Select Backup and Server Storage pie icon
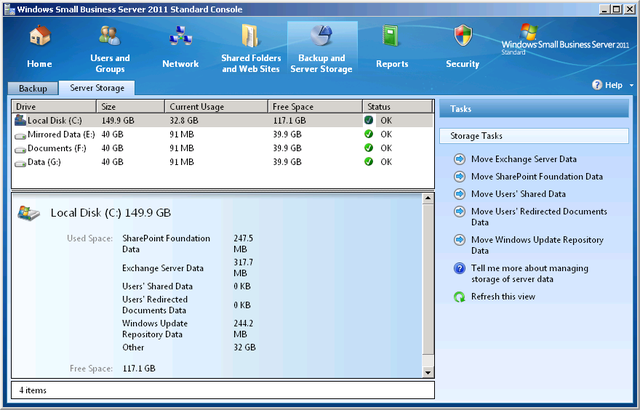 [x=321, y=35]
